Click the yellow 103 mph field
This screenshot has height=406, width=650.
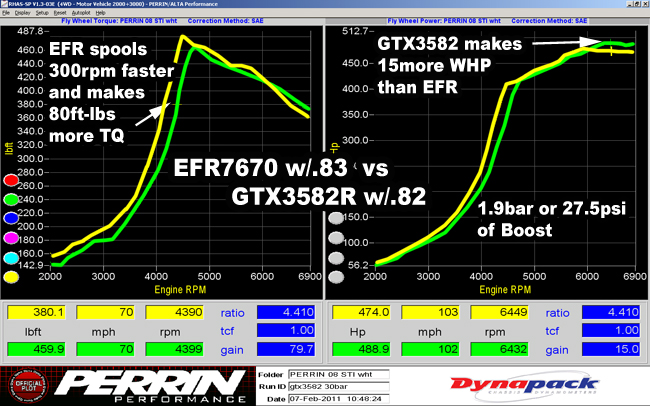coord(431,312)
